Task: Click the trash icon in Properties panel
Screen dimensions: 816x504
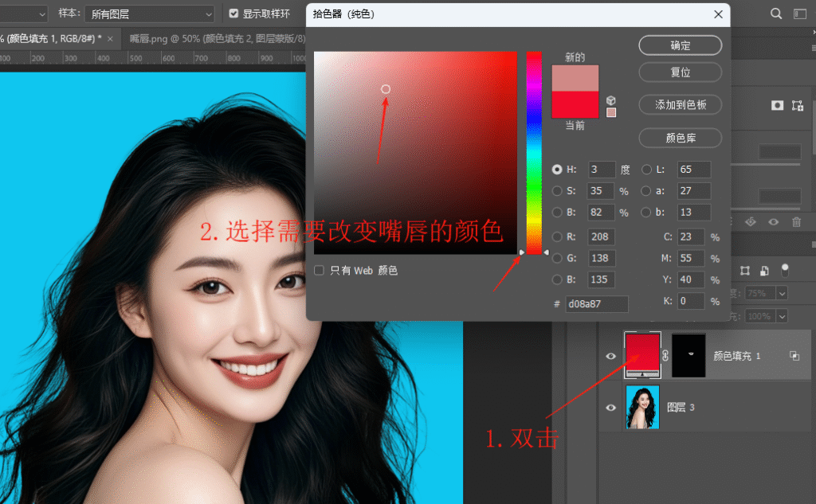Action: (x=796, y=222)
